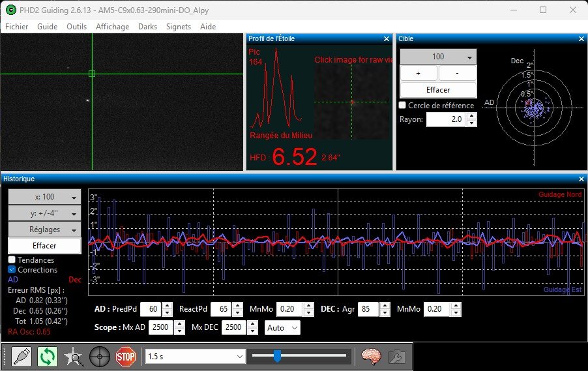
Task: Close the Cible panel
Action: (x=581, y=38)
